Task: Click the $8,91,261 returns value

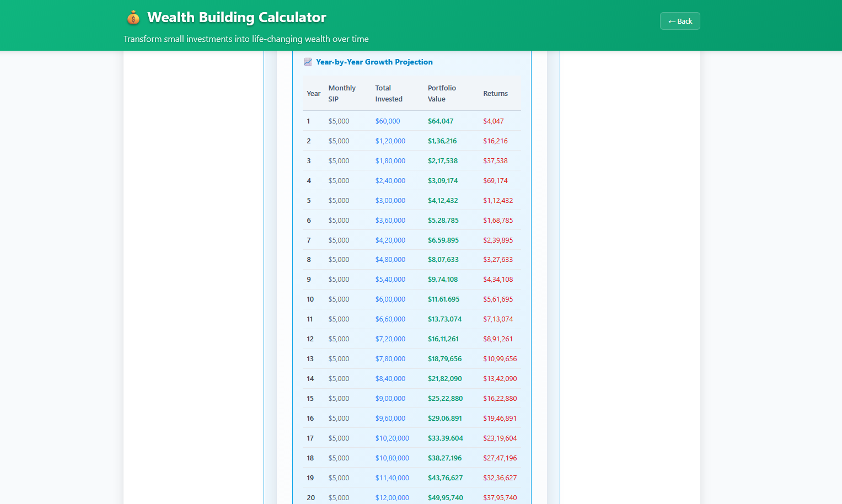Action: pyautogui.click(x=498, y=339)
